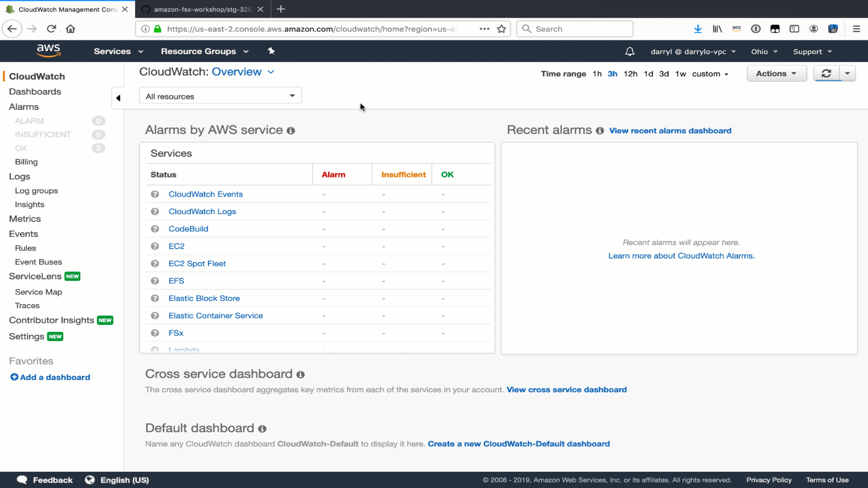Expand the Support menu

(x=812, y=52)
